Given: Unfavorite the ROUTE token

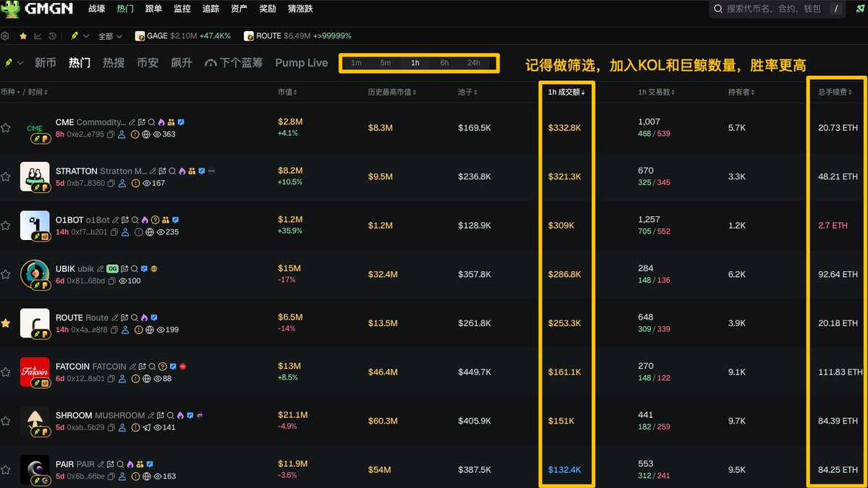Looking at the screenshot, I should tap(6, 323).
